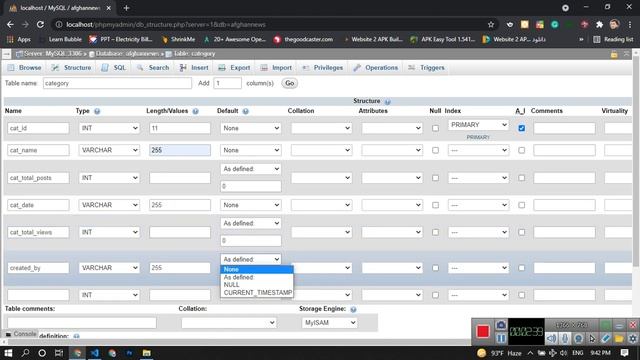Open the recorder's drawing pen tool
The height and width of the screenshot is (360, 640).
pos(606,338)
